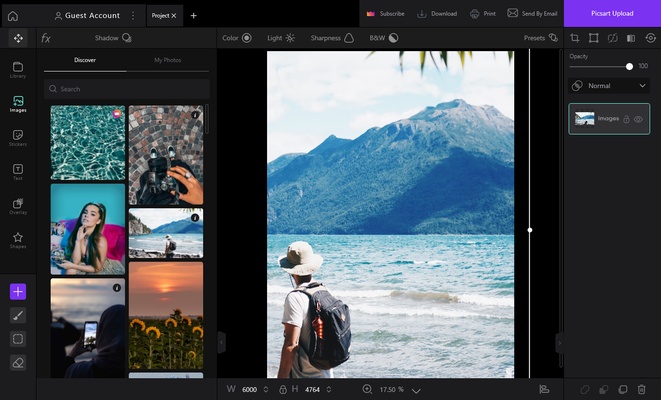Click the Search images field
This screenshot has width=661, height=400.
tap(127, 89)
